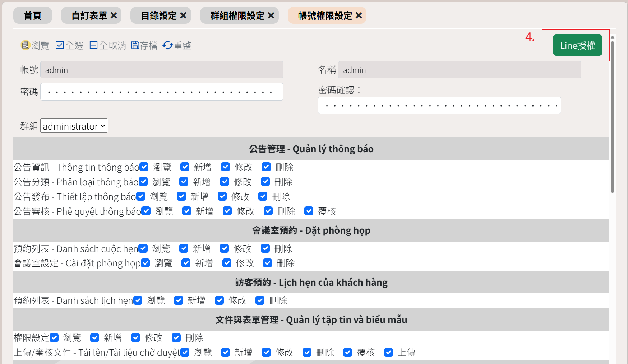Toggle 上傳 checkbox for 上傳/審核文件
The width and height of the screenshot is (628, 364).
388,353
